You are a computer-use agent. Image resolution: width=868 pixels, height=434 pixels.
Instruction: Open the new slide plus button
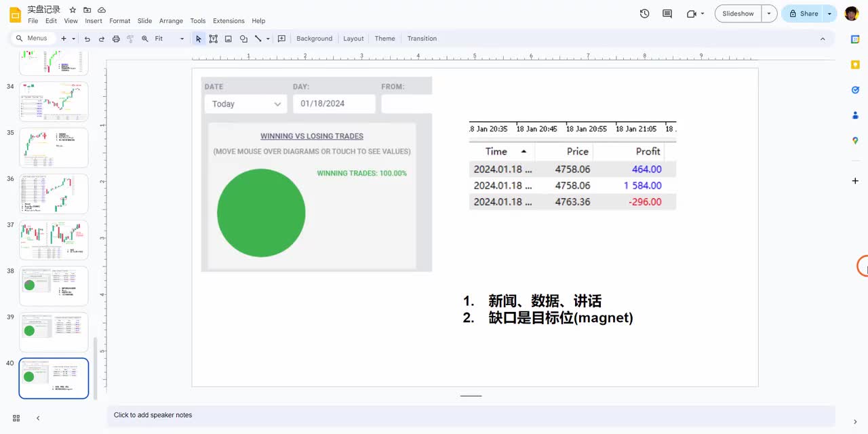click(x=64, y=39)
